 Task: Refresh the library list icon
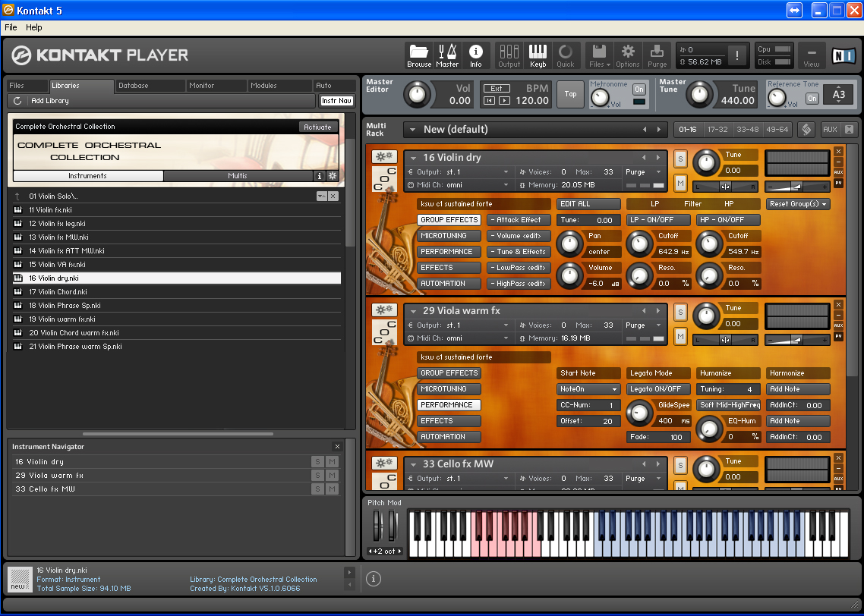pyautogui.click(x=17, y=101)
